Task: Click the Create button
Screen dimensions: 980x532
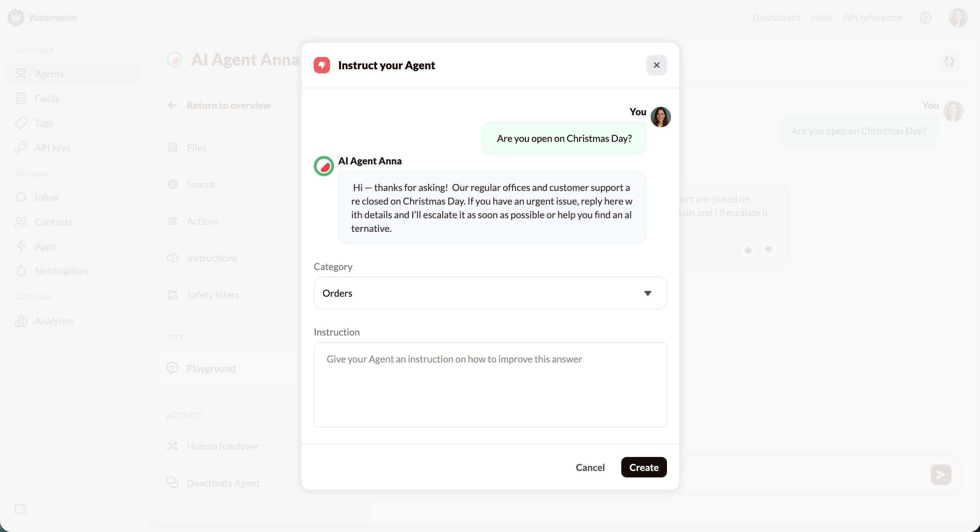Action: (643, 467)
